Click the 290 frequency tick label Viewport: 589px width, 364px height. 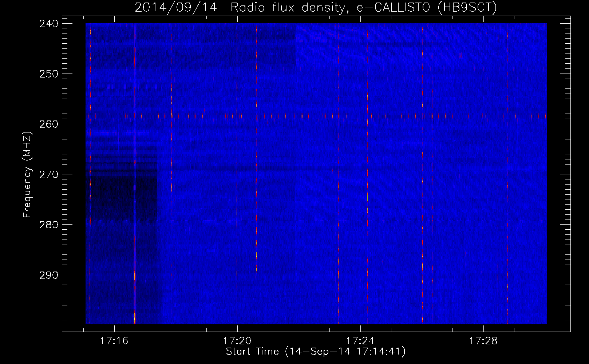point(48,275)
